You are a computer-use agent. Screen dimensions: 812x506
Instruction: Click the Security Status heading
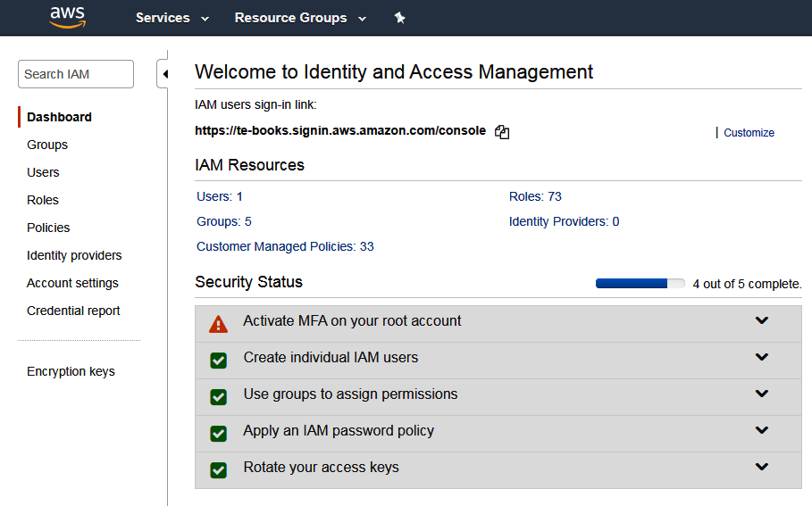(x=248, y=282)
